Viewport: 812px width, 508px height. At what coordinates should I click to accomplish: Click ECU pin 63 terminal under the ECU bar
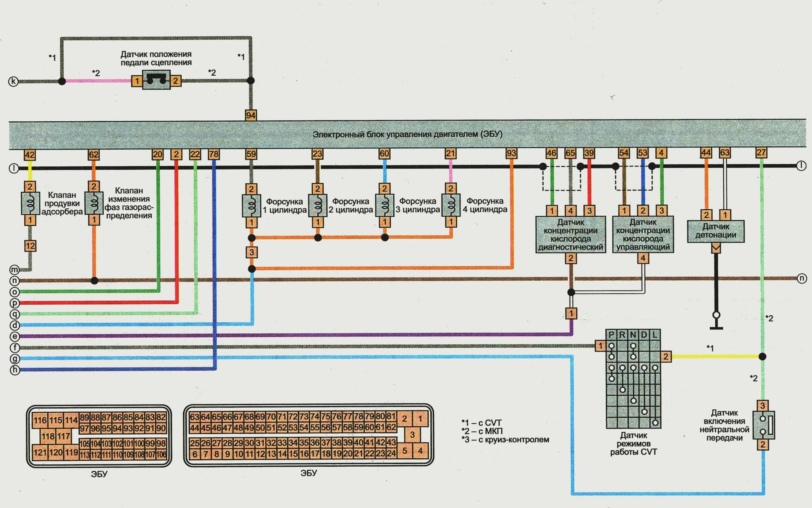[725, 153]
